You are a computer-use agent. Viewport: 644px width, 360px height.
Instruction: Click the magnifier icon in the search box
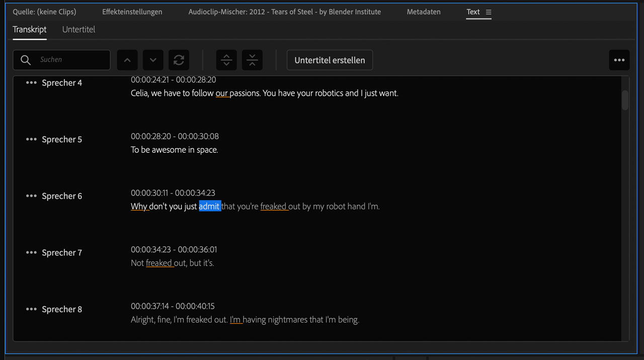point(25,60)
